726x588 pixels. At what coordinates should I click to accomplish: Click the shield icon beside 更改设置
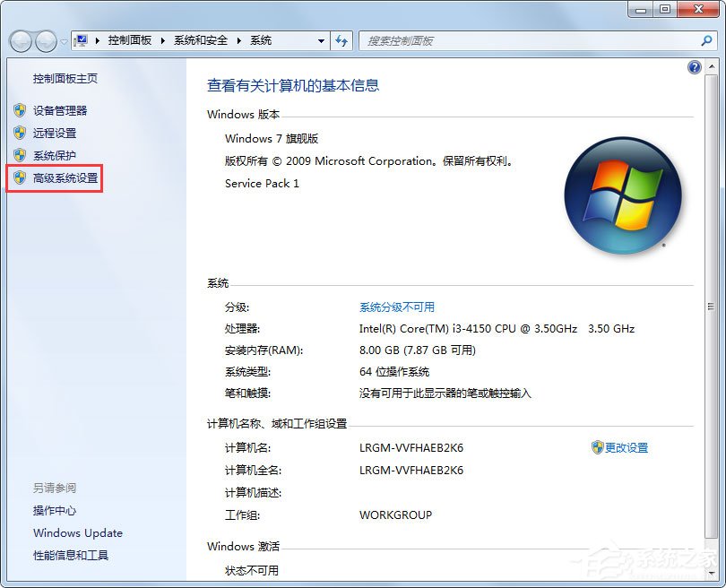[595, 447]
